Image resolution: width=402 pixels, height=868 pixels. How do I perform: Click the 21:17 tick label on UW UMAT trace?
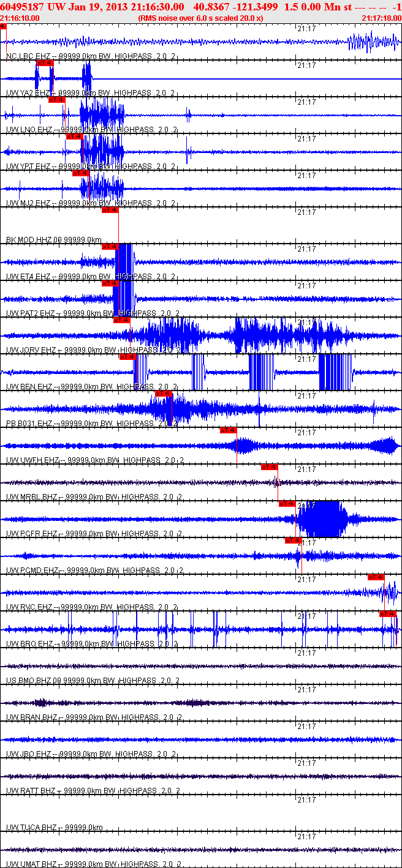[306, 837]
